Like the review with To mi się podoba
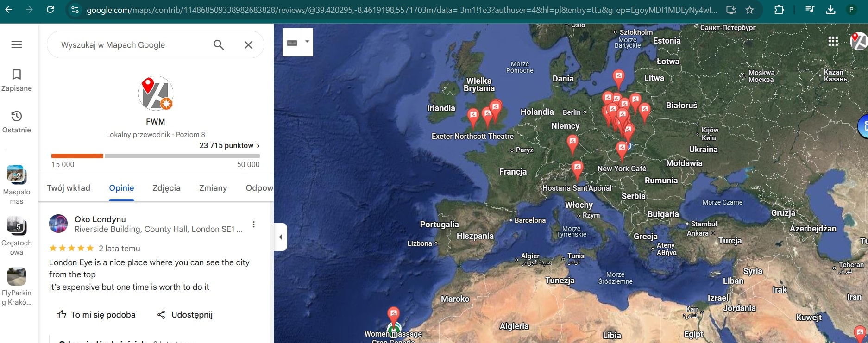The image size is (868, 343). tap(96, 315)
